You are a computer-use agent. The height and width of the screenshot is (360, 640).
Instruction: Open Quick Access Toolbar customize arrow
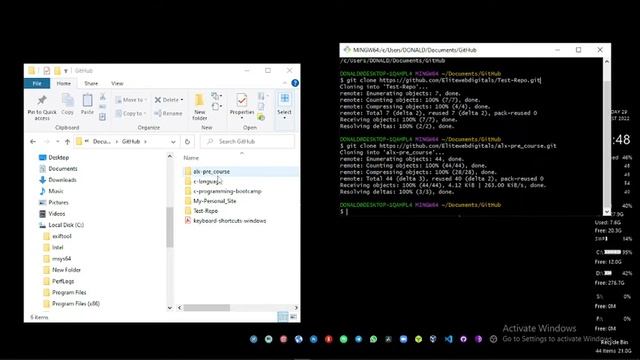click(66, 71)
